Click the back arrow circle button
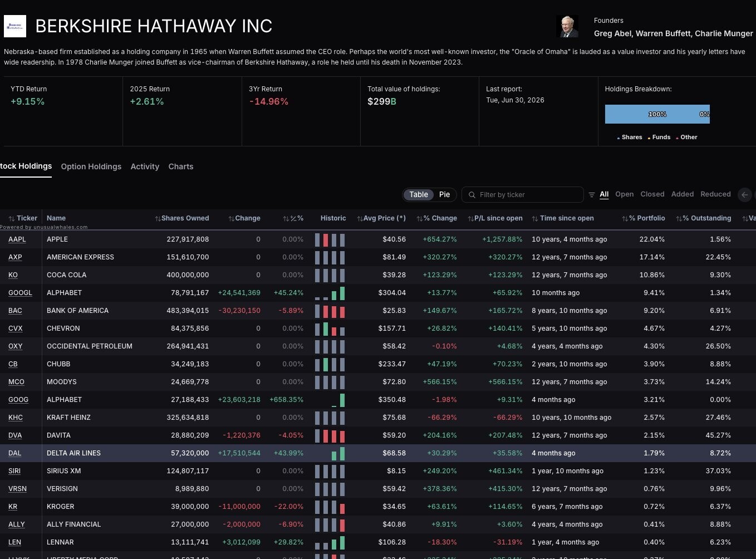The image size is (756, 559). (744, 195)
